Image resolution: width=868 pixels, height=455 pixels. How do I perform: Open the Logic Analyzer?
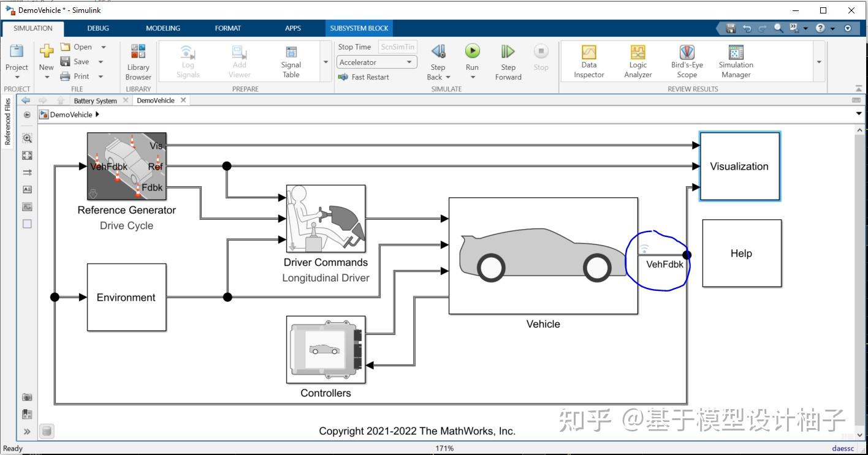[x=638, y=61]
